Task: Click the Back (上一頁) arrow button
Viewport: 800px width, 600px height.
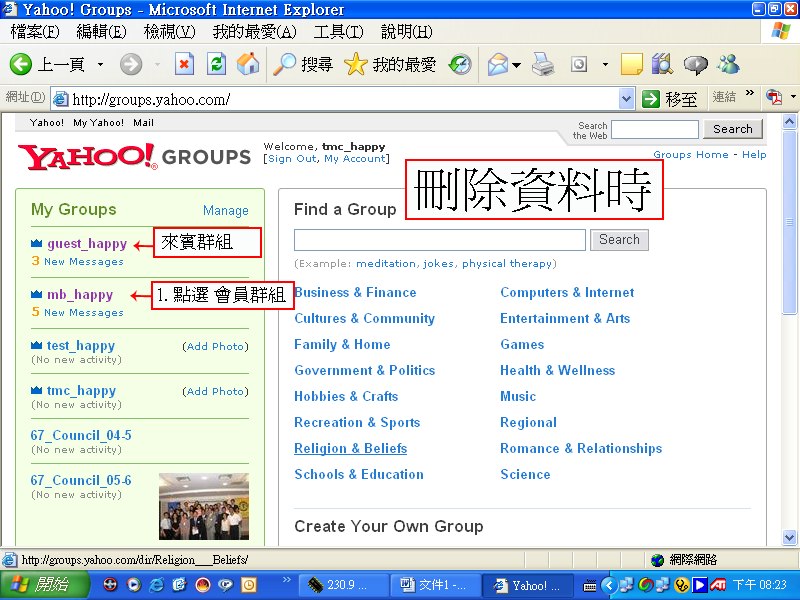Action: click(47, 65)
